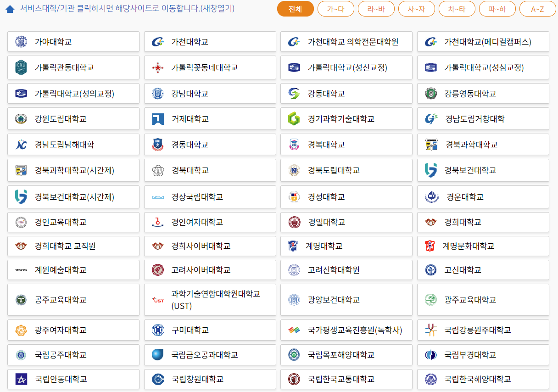Viewport: 558px width, 392px height.
Task: Click the 가톨릭관동대학교 crest icon
Action: coord(21,67)
